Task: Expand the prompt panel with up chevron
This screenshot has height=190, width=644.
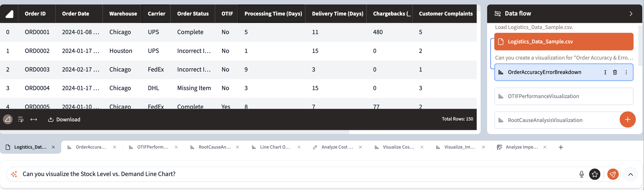Action: (x=631, y=174)
